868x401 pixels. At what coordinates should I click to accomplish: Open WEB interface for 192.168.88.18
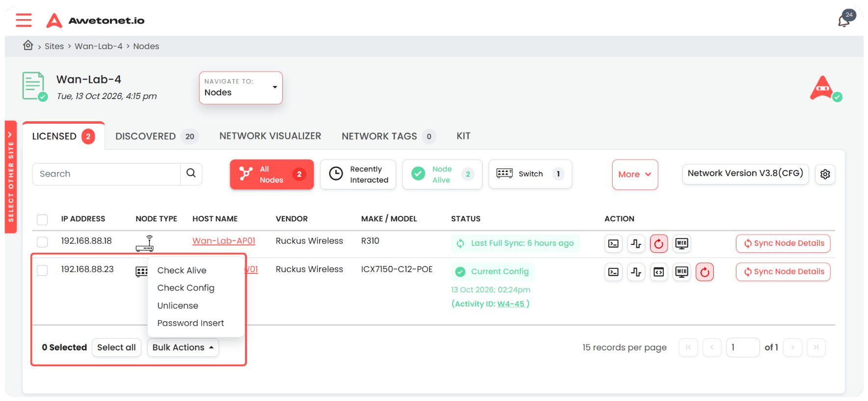tap(681, 243)
